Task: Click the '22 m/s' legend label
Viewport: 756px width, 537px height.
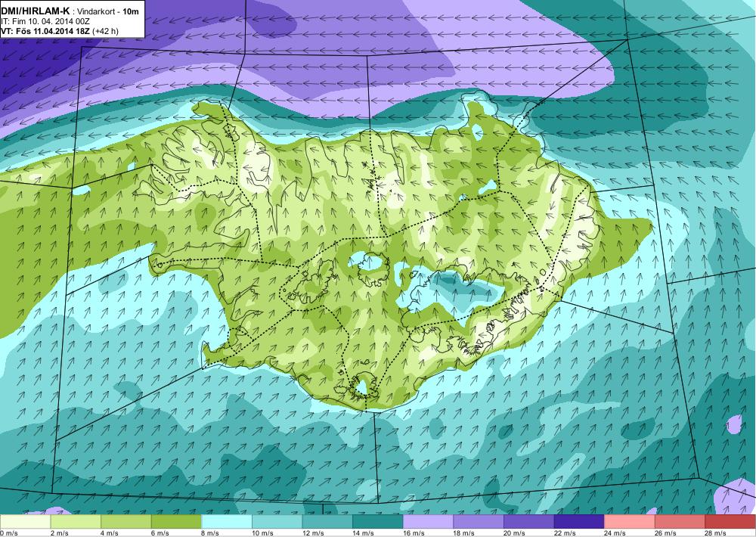Action: pos(565,533)
